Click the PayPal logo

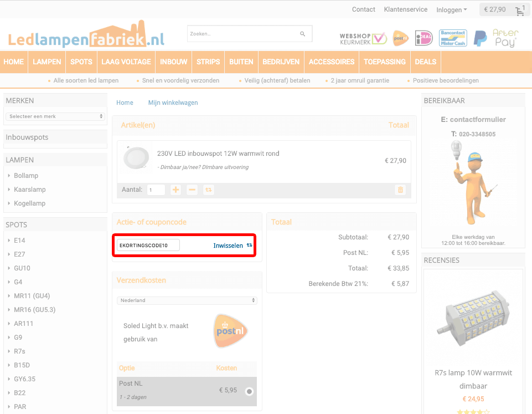tap(480, 38)
